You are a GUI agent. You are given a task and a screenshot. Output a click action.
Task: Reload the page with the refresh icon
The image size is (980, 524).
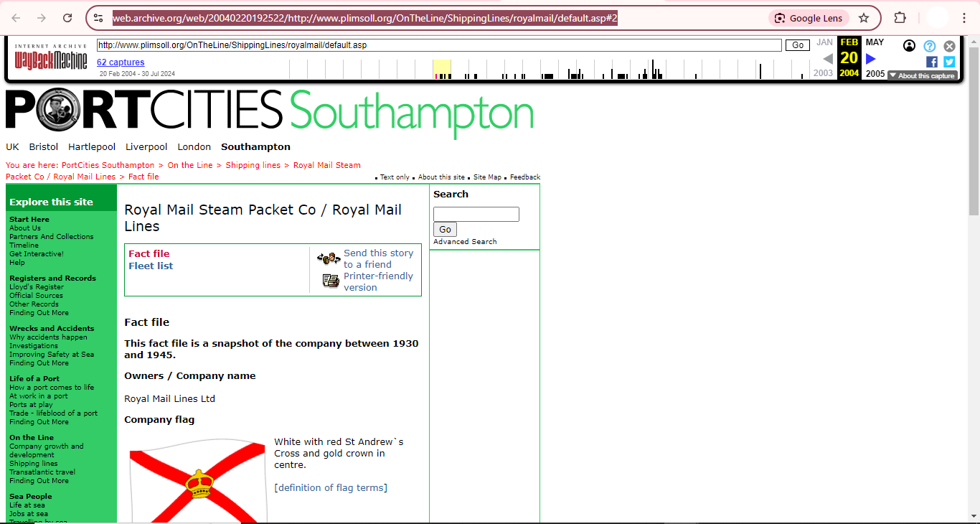pos(67,18)
